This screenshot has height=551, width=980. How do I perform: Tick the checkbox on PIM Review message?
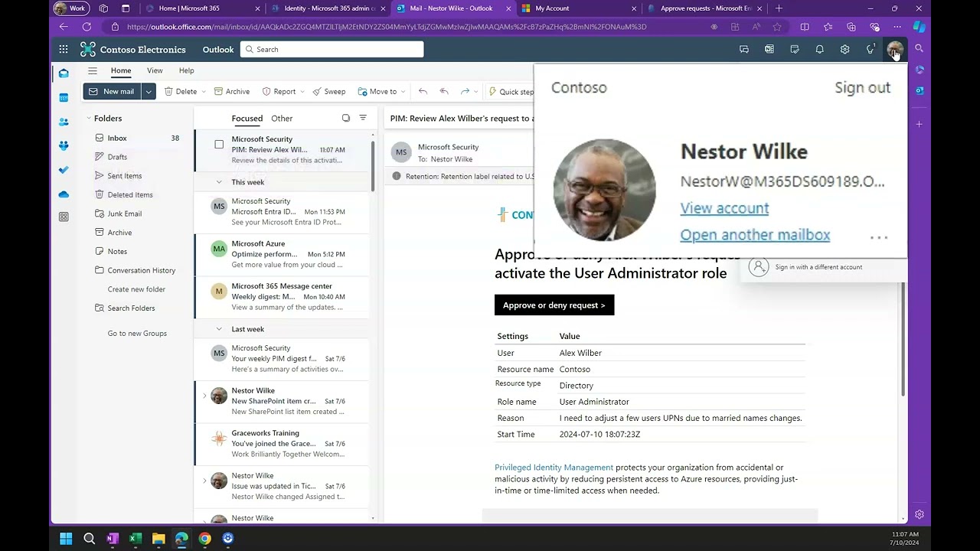[x=219, y=144]
